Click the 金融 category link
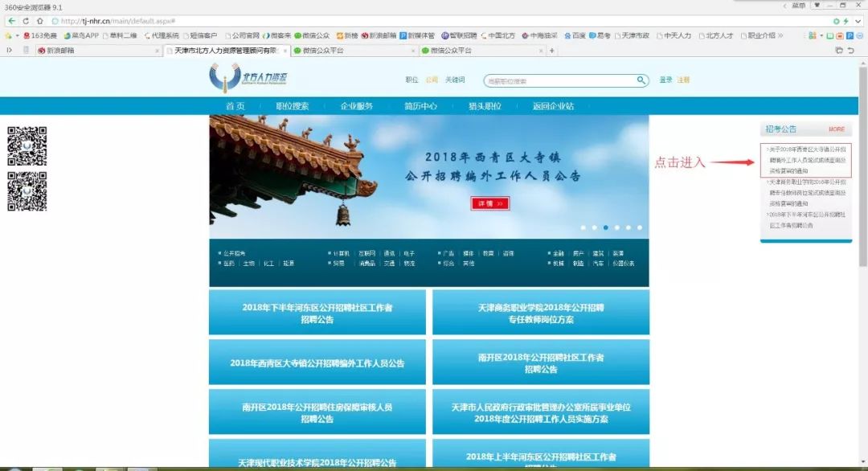Screen dimensions: 868x471 558,253
